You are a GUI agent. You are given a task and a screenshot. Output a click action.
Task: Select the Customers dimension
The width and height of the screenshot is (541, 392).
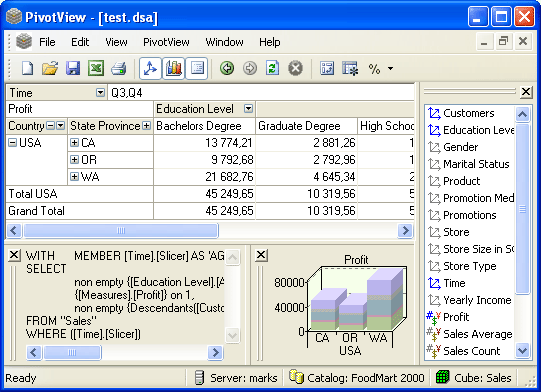(469, 113)
